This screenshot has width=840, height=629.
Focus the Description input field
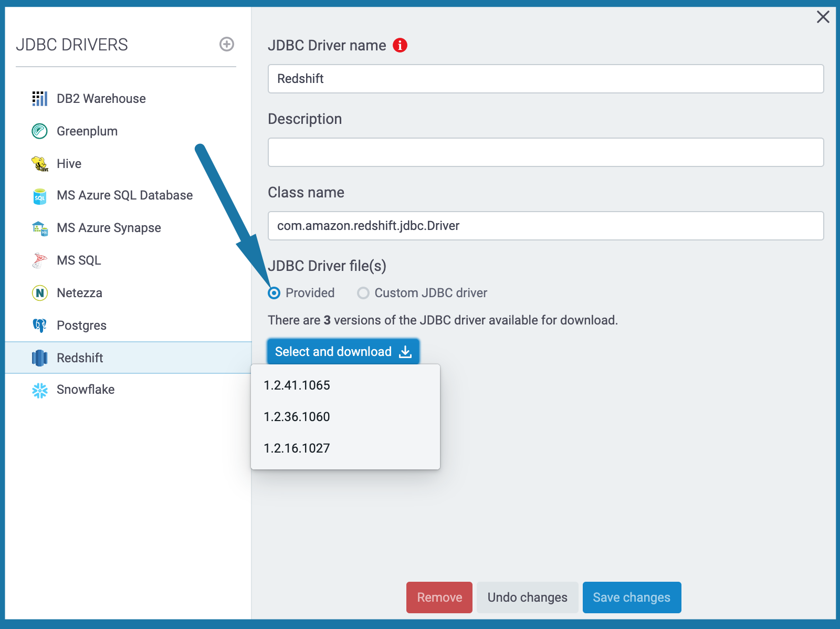click(546, 152)
